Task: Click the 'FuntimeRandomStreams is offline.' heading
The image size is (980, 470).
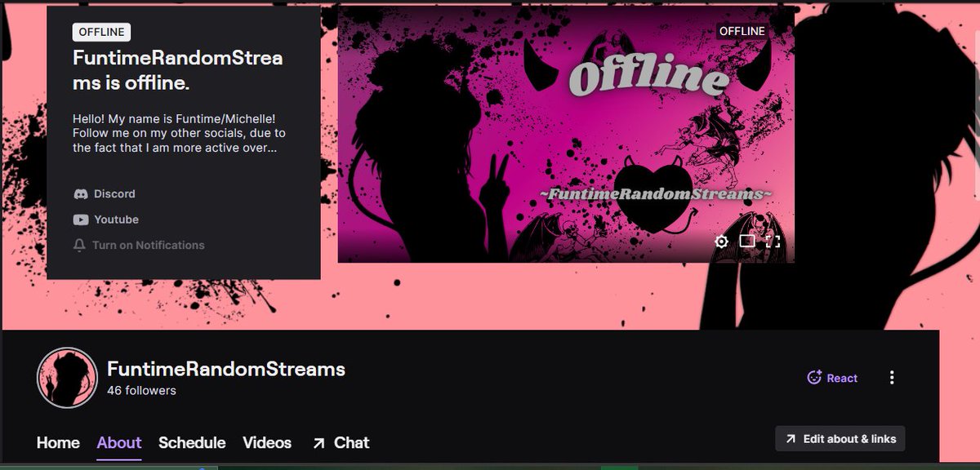Action: tap(178, 71)
